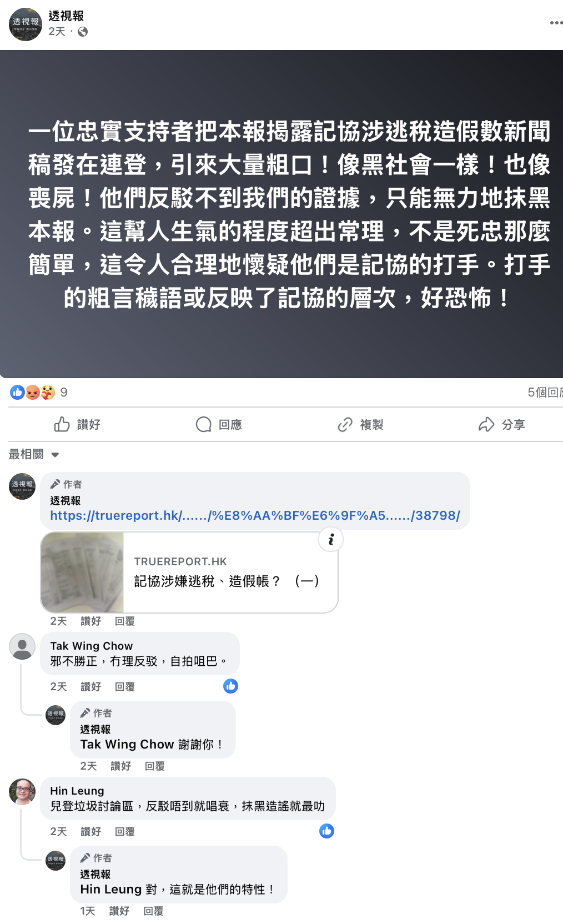Reply to Hin Leung's comment with 回覆
The height and width of the screenshot is (924, 563).
click(125, 832)
